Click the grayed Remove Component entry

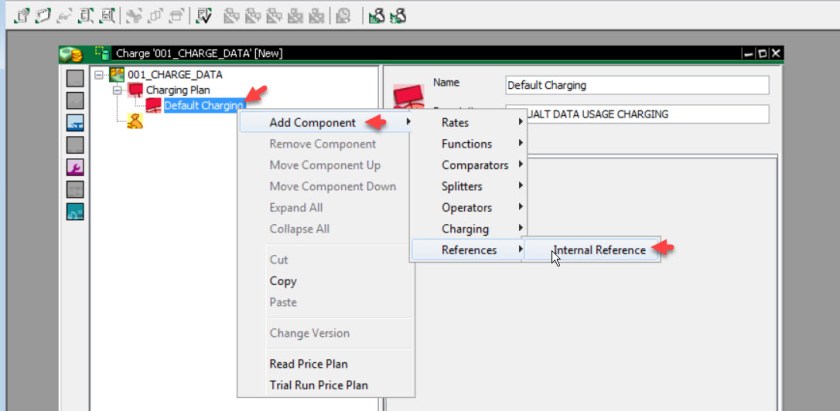point(325,144)
